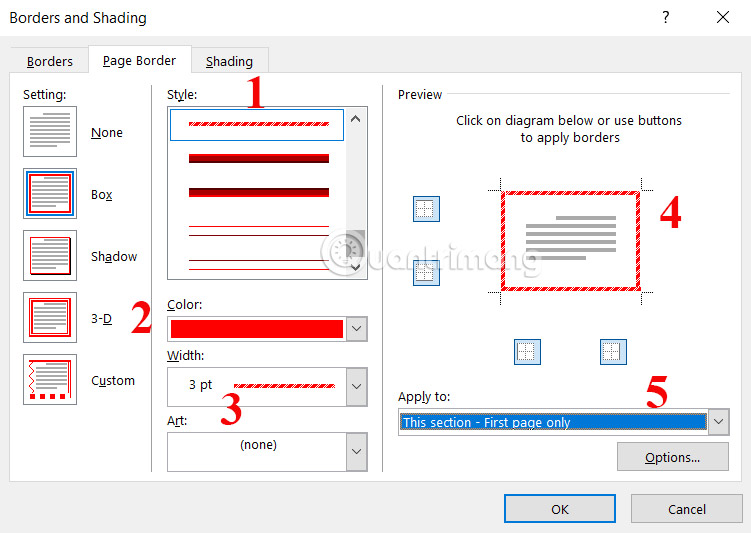Screen dimensions: 751x533
Task: Pick the Shadow border setting icon
Action: pyautogui.click(x=49, y=256)
